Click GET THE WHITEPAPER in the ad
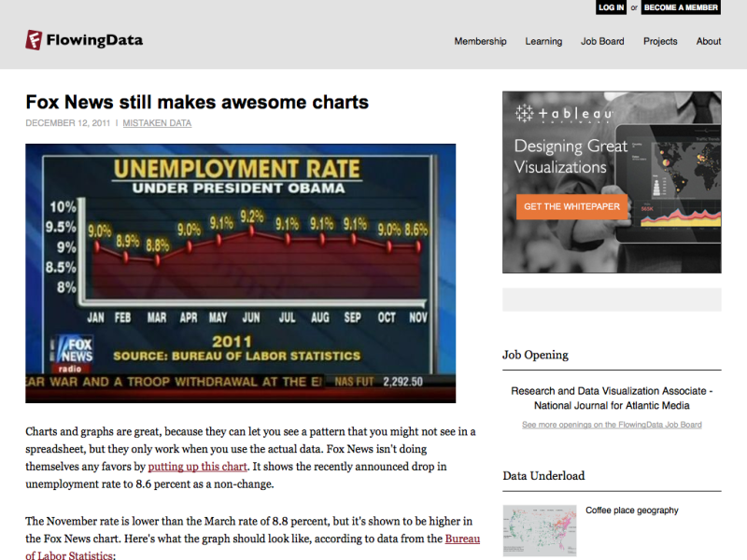This screenshot has height=560, width=747. point(571,207)
